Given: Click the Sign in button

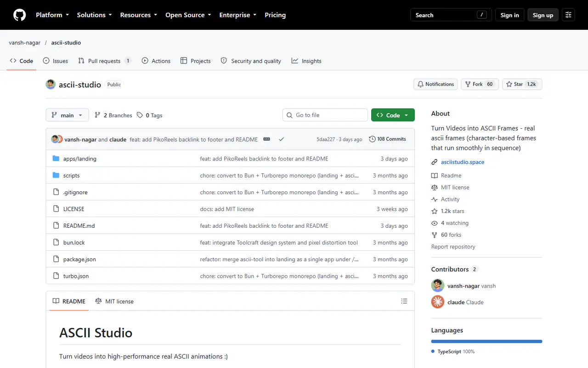Looking at the screenshot, I should tap(509, 15).
